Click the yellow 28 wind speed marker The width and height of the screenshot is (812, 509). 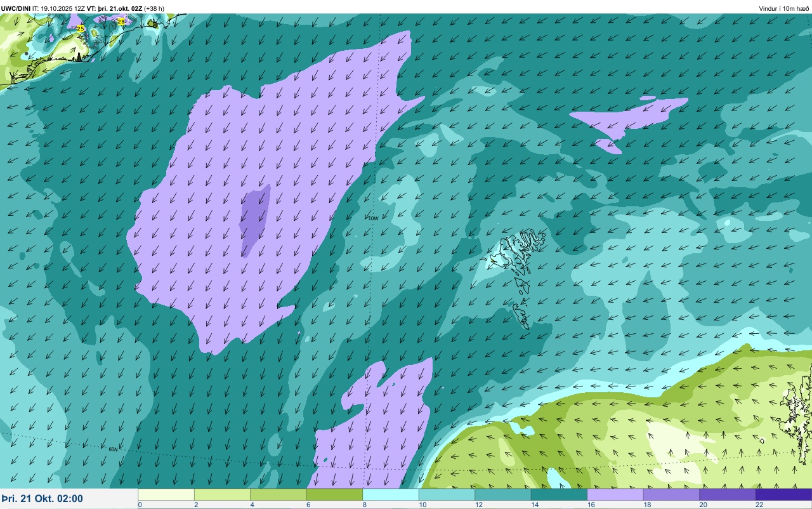coord(121,21)
